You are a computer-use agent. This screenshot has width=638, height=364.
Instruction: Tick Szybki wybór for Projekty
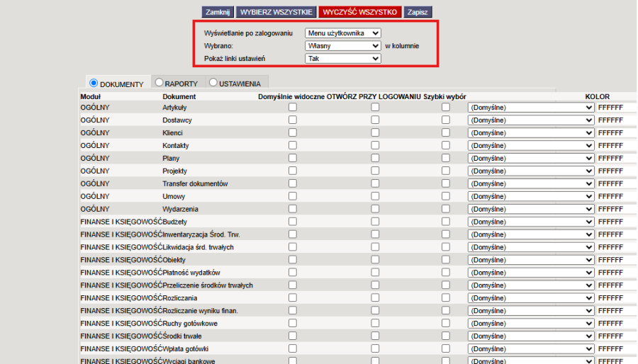pos(446,171)
